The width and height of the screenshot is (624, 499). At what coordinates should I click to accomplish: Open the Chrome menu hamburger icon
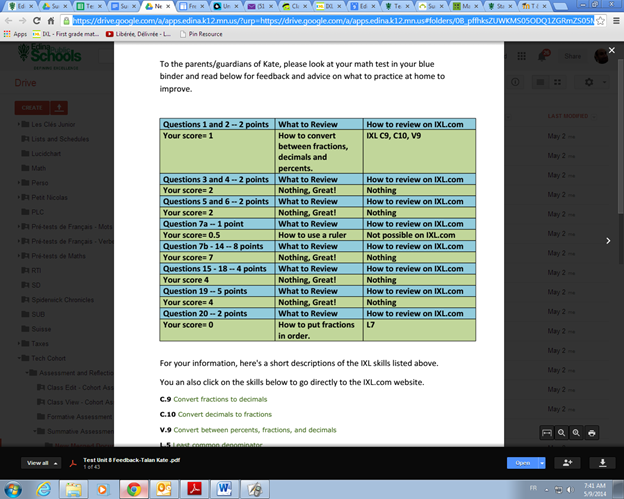coord(616,21)
